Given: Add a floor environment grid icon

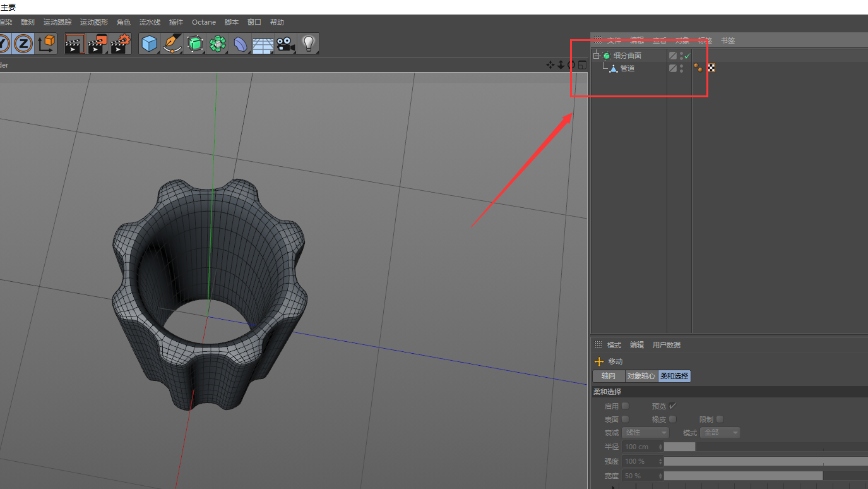Looking at the screenshot, I should pyautogui.click(x=263, y=45).
